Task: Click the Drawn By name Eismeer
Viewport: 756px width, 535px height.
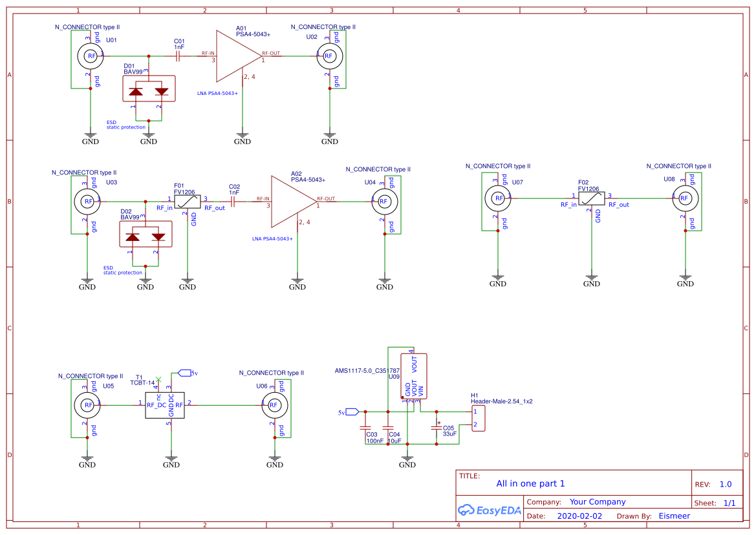Action: (x=674, y=516)
